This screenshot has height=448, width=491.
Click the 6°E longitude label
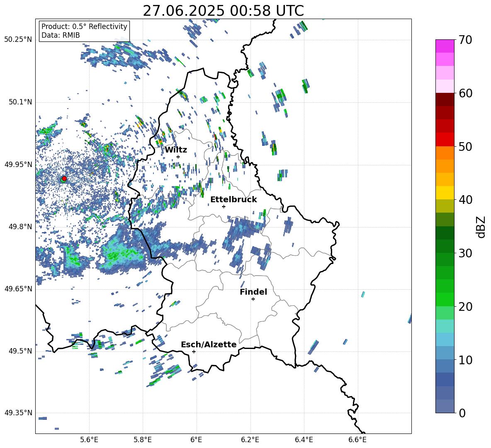[x=196, y=440]
